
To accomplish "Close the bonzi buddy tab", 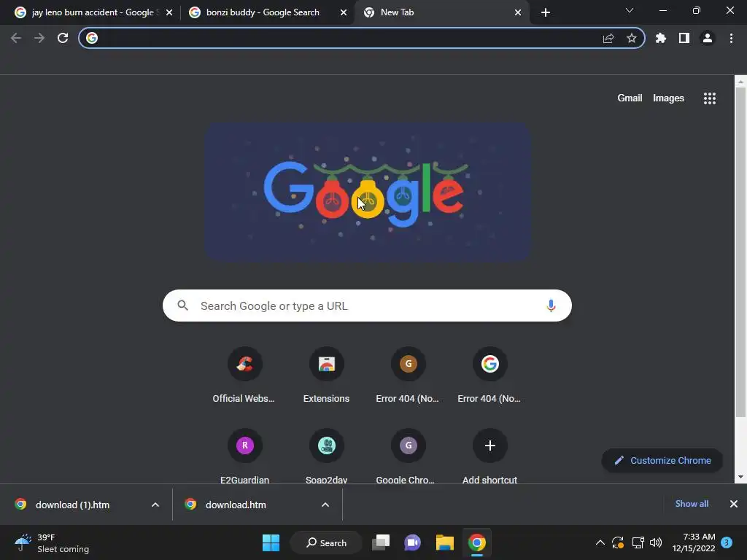I will [x=344, y=13].
